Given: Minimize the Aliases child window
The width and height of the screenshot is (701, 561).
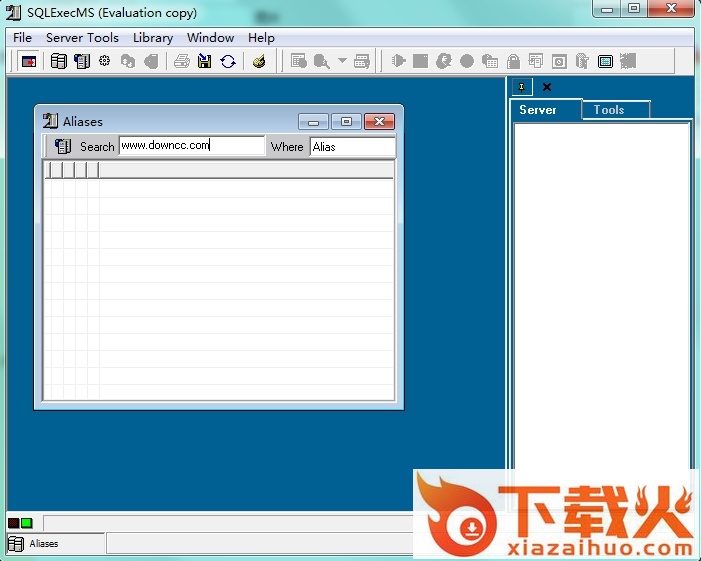Looking at the screenshot, I should click(x=313, y=122).
